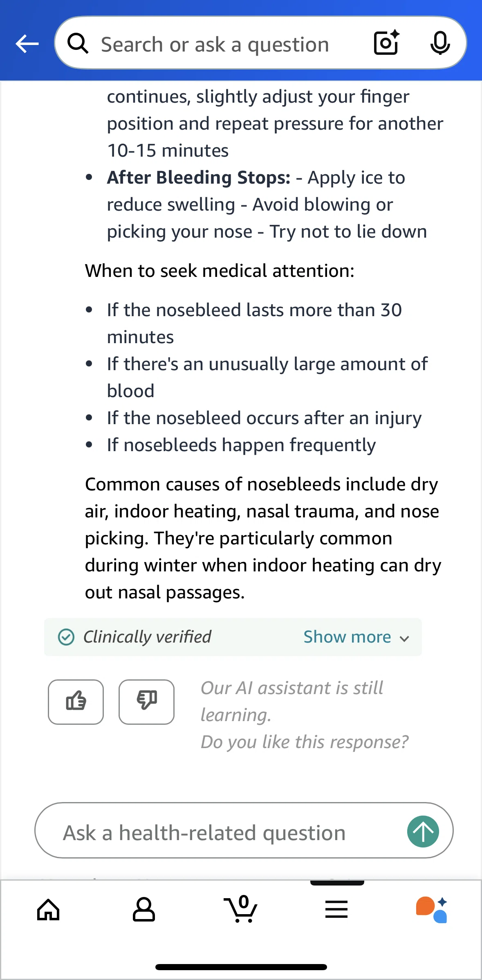This screenshot has width=482, height=980.
Task: Dislike the response with thumbs down
Action: coord(146,702)
